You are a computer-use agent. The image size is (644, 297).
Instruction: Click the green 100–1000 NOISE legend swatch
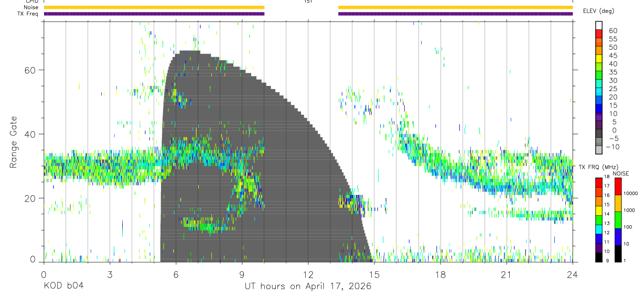coord(617,219)
